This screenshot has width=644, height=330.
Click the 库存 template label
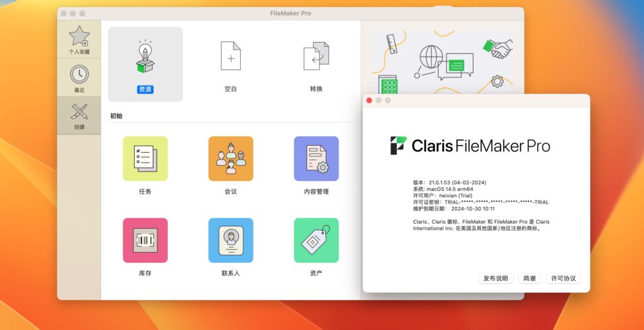(x=145, y=273)
